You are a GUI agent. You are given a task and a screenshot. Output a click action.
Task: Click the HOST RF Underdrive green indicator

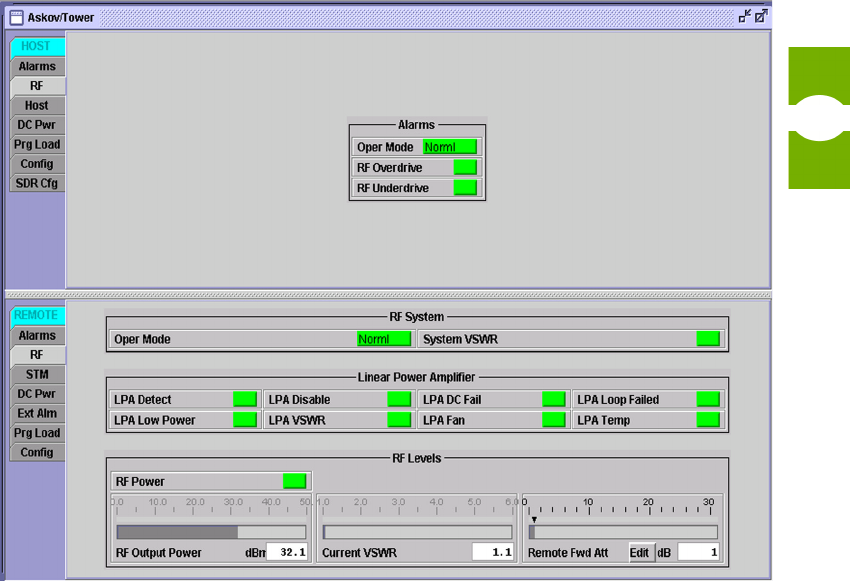pyautogui.click(x=465, y=188)
